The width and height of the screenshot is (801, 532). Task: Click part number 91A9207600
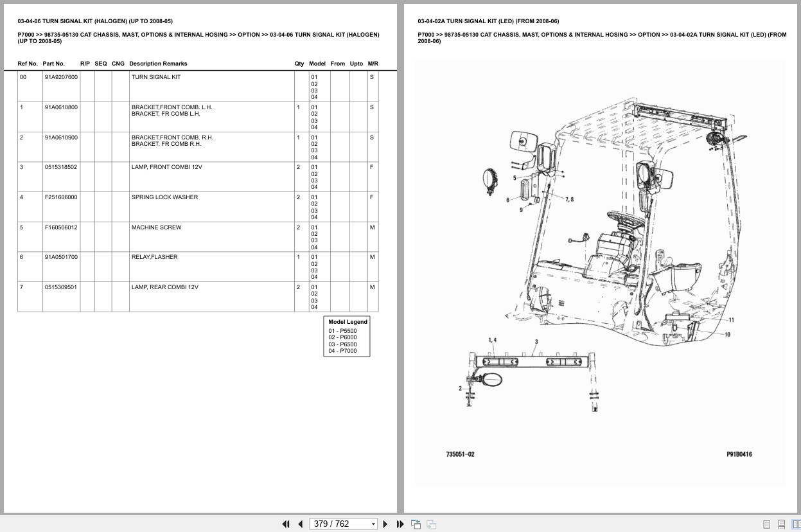tap(61, 77)
